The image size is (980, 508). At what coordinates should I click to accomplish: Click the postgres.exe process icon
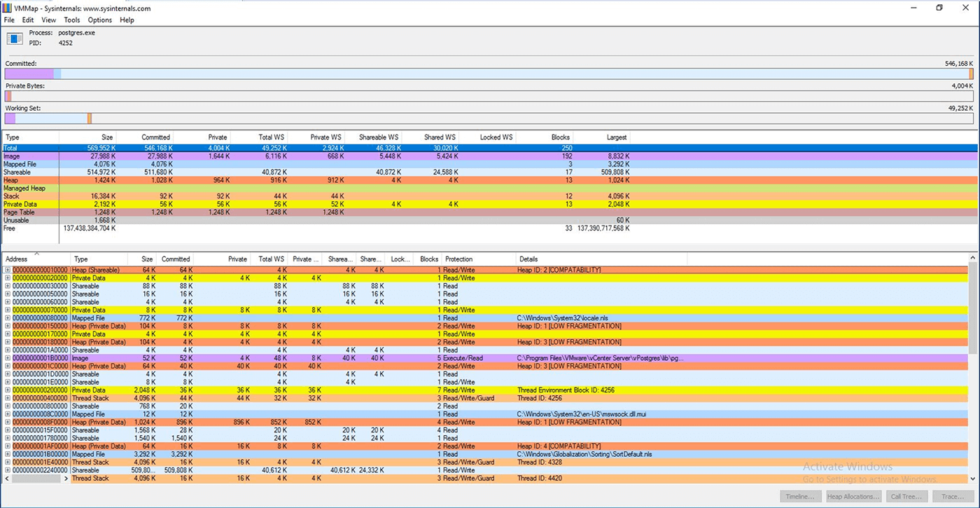coord(14,37)
